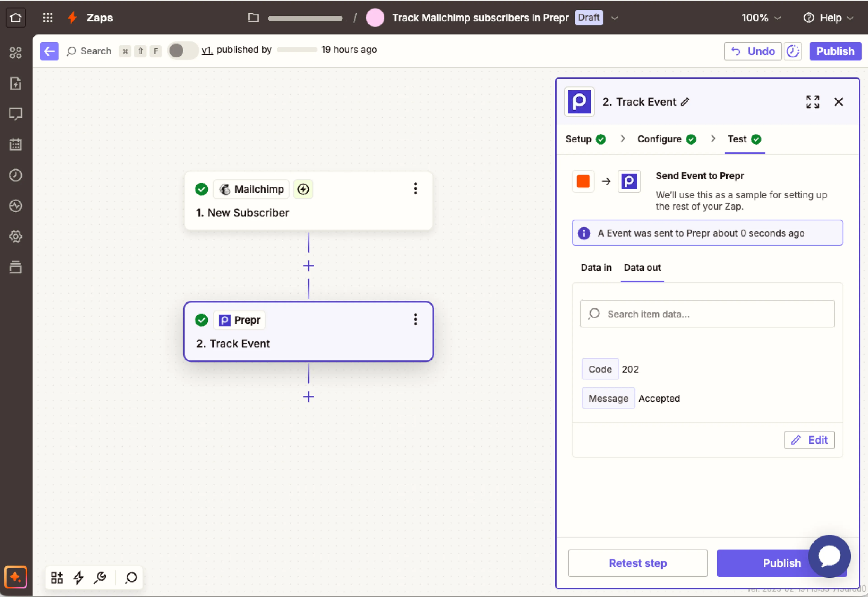Click the Draft status badge

click(589, 18)
